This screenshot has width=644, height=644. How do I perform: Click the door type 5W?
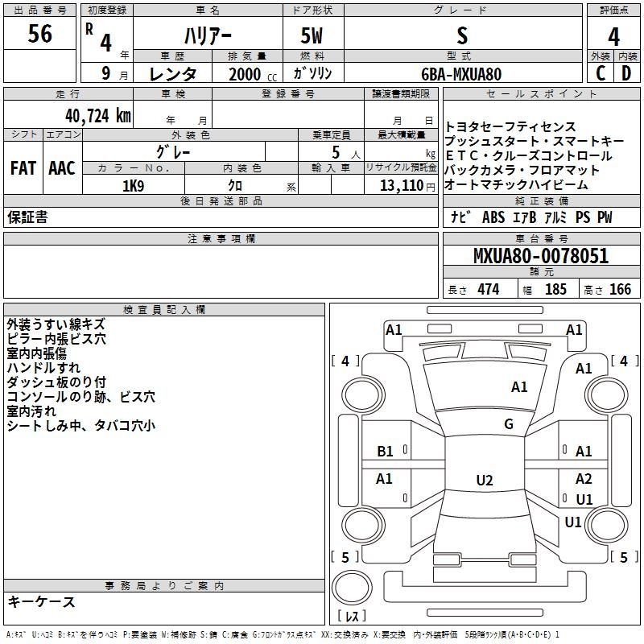tap(312, 35)
